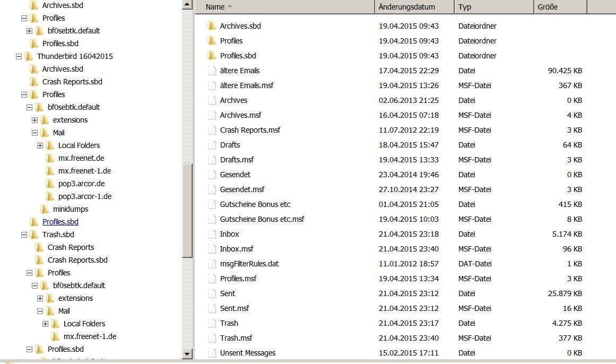Click the Archives.sbd folder icon in file list
The height and width of the screenshot is (364, 616).
pyautogui.click(x=212, y=26)
